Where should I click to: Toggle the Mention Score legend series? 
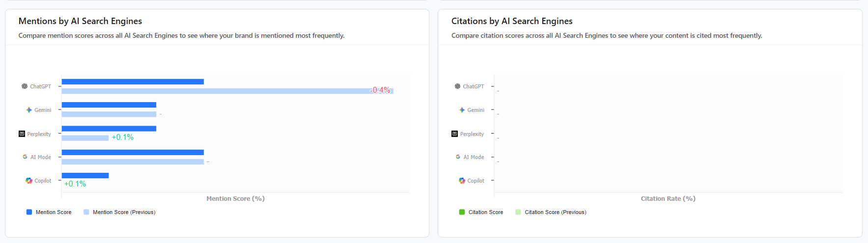[x=49, y=212]
